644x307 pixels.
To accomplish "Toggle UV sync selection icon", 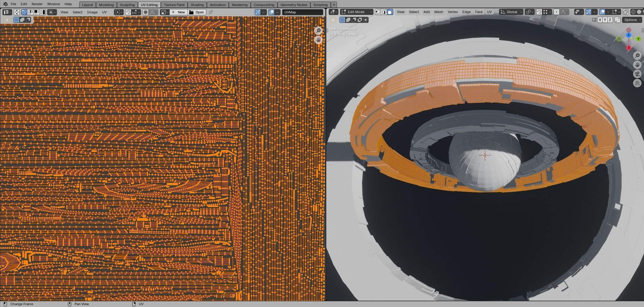I will (16, 12).
